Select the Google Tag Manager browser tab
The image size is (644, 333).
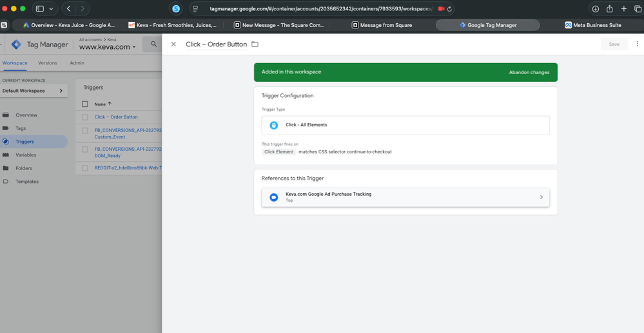tap(488, 25)
